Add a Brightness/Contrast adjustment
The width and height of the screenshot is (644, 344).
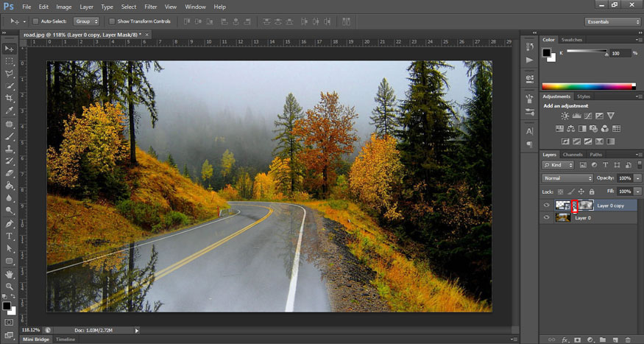click(565, 116)
